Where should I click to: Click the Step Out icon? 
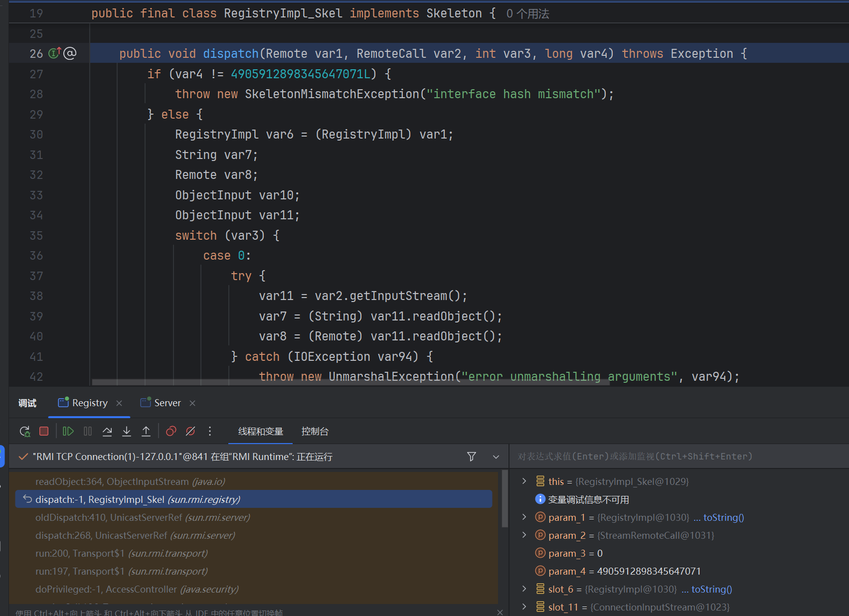point(146,431)
